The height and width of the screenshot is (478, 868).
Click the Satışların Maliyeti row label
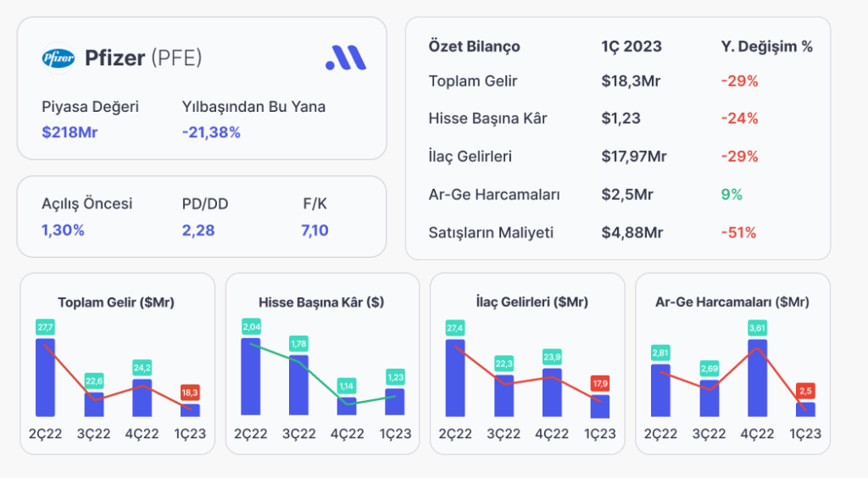click(x=491, y=232)
